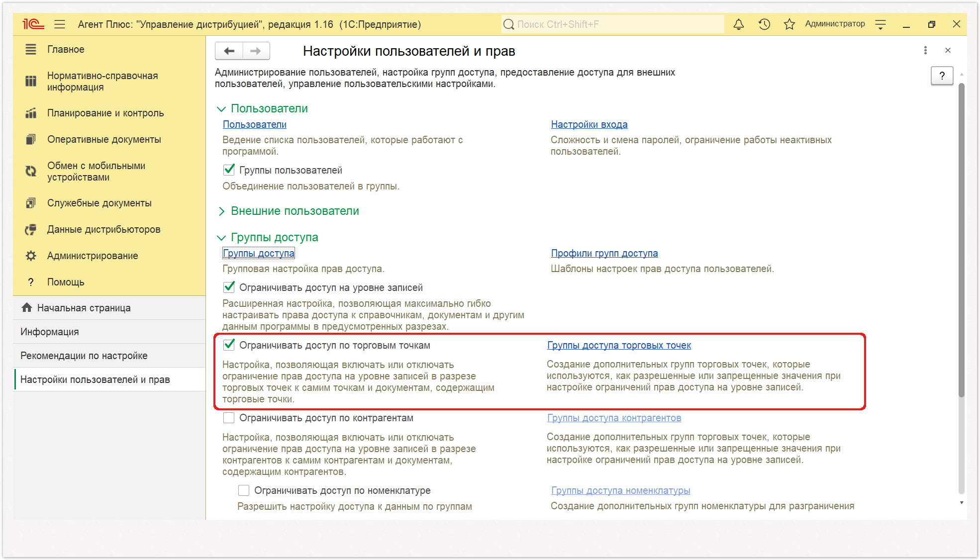Switch to Информация tab
980x560 pixels.
(x=109, y=332)
